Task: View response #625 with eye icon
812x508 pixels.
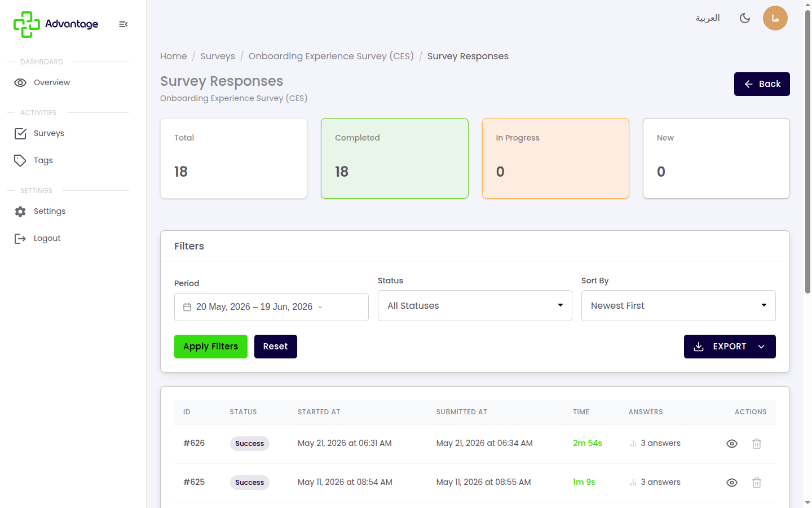Action: coord(732,483)
